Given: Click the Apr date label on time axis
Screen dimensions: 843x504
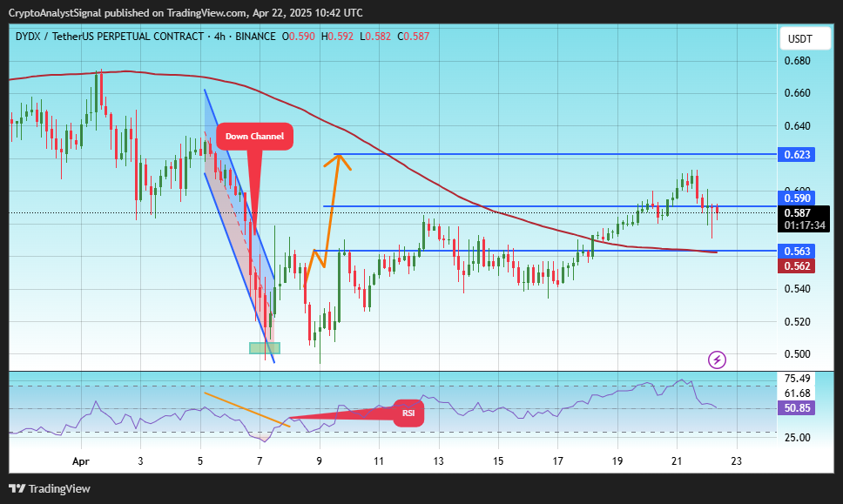Looking at the screenshot, I should coord(81,461).
